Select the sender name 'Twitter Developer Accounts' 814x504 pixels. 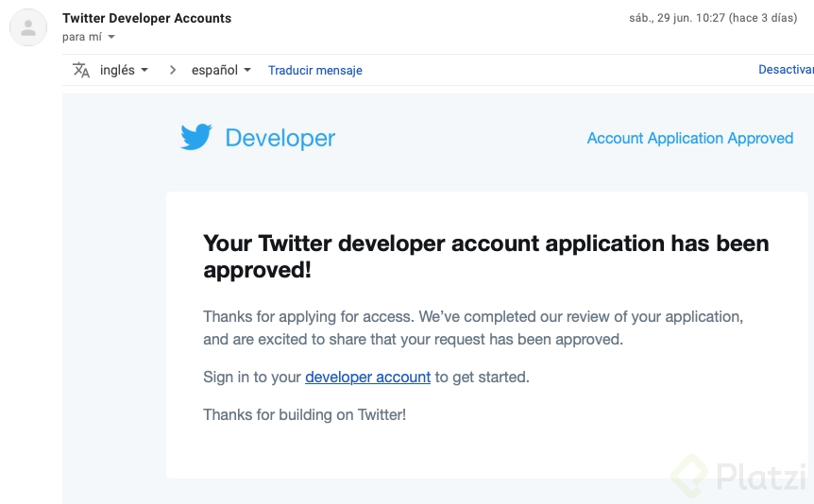point(146,18)
